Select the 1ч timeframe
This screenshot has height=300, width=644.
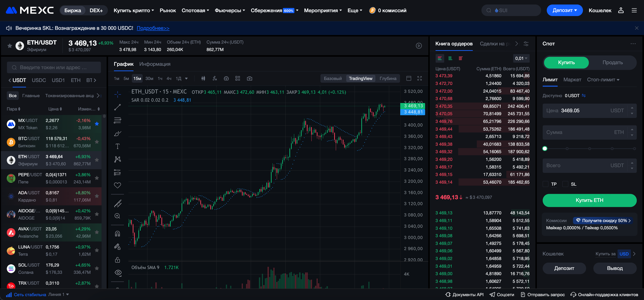[x=160, y=78]
